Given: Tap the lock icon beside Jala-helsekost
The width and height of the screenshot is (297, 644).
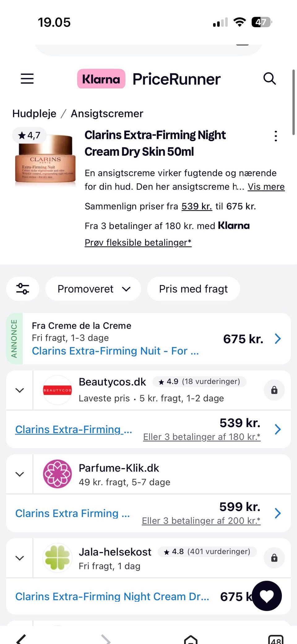Looking at the screenshot, I should click(x=274, y=558).
